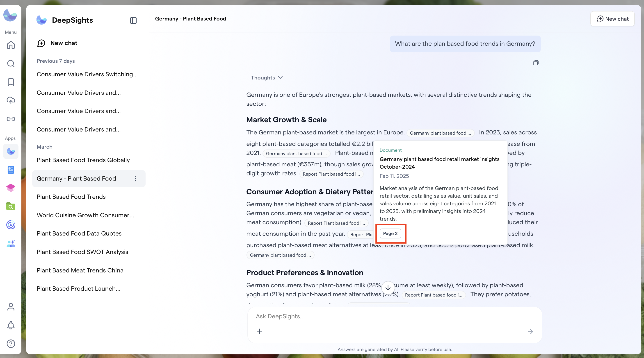The image size is (644, 358).
Task: Collapse the chat sidebar panel
Action: click(x=133, y=20)
